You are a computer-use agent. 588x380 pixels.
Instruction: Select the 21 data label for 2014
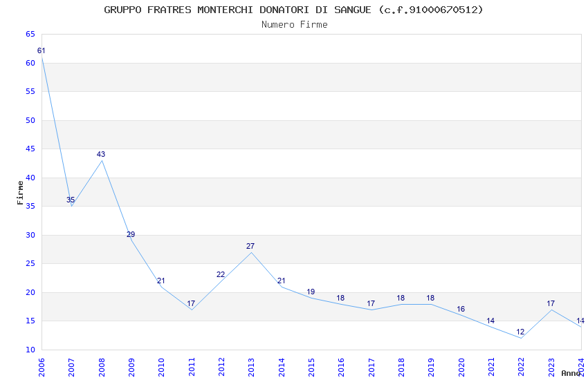(282, 281)
